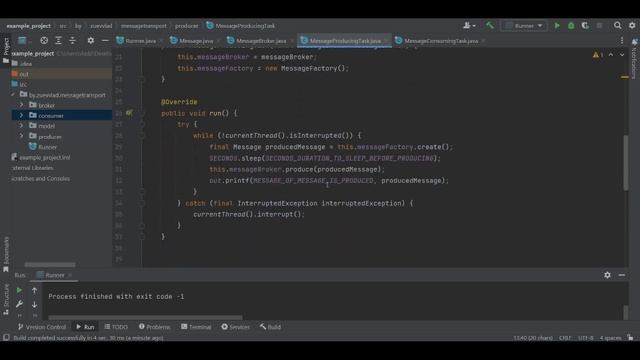Run with coverage using the shield icon
Viewport: 640px width, 360px height.
[x=585, y=25]
